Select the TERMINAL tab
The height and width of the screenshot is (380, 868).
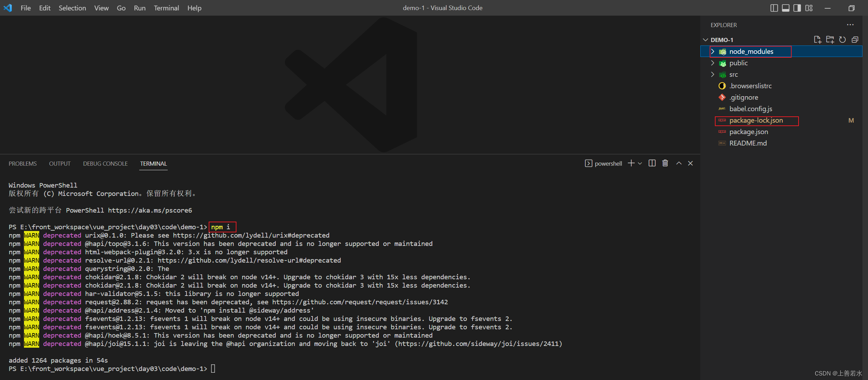coord(153,164)
